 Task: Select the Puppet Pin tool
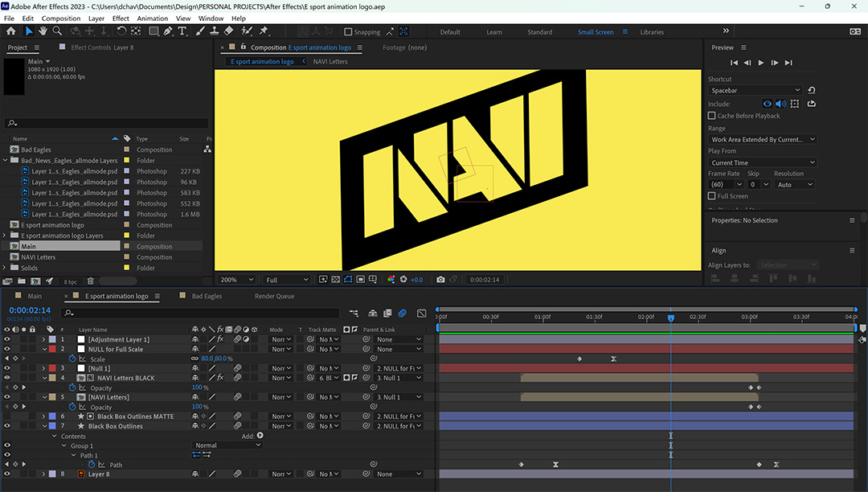264,31
